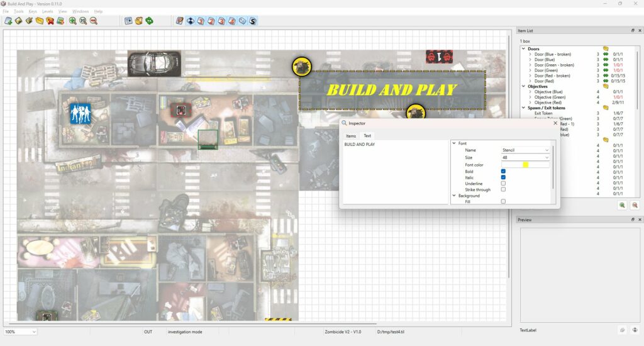Image resolution: width=644 pixels, height=346 pixels.
Task: Uncheck the Bold checkbox
Action: pyautogui.click(x=503, y=171)
